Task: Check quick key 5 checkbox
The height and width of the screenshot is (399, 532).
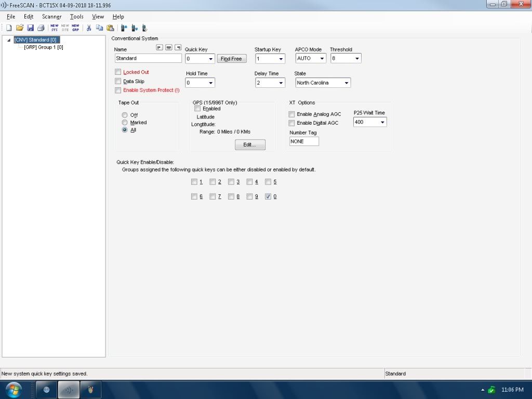Action: pyautogui.click(x=268, y=182)
